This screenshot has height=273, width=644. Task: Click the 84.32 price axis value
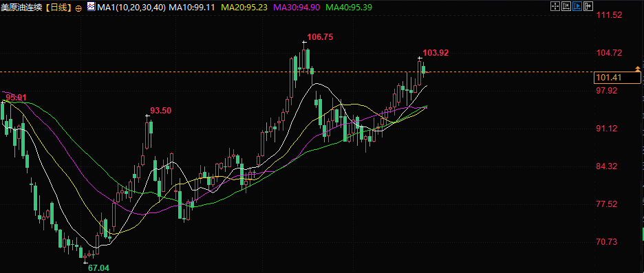[607, 166]
